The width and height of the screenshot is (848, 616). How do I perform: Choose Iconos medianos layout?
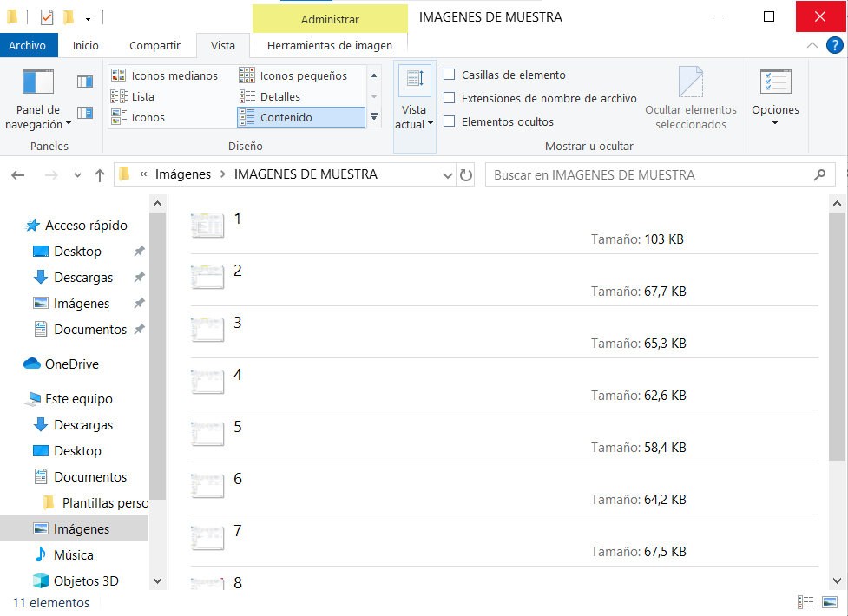pos(174,75)
